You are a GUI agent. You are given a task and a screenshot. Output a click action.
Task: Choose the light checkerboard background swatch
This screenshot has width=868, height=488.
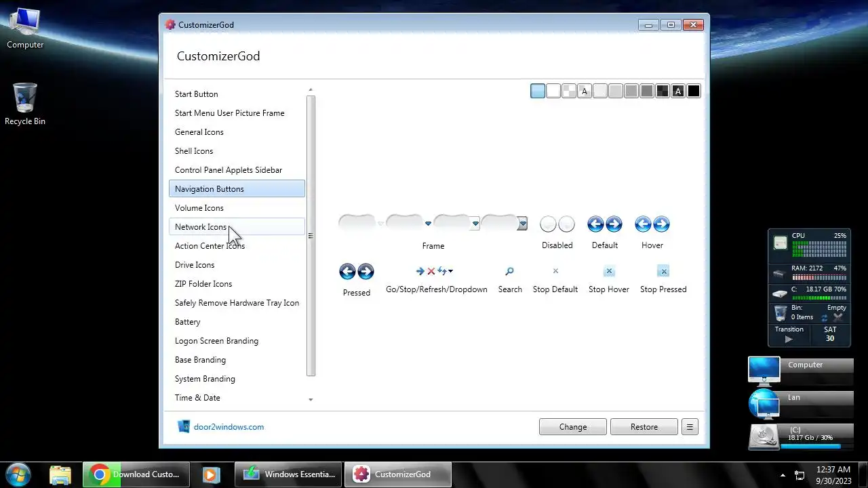[x=569, y=91]
